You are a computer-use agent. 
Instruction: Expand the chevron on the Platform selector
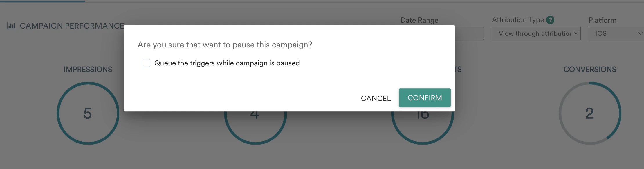tap(640, 33)
